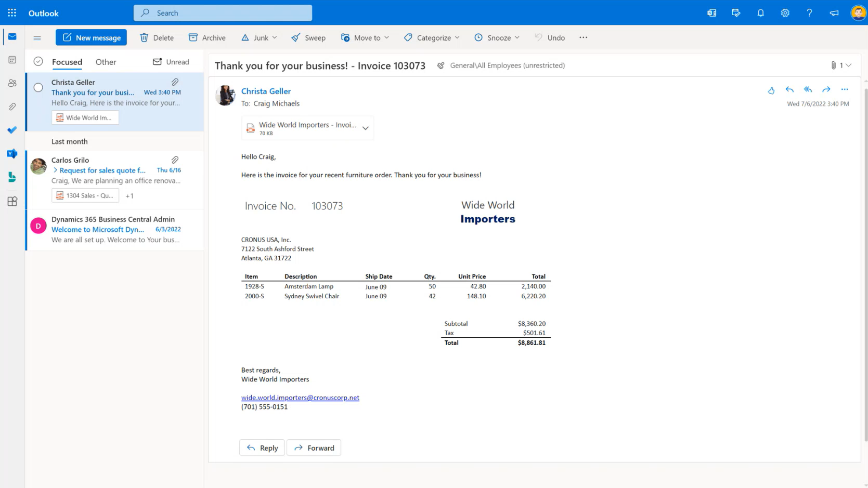Open Christa Geller sender name link
This screenshot has height=488, width=868.
coord(266,91)
